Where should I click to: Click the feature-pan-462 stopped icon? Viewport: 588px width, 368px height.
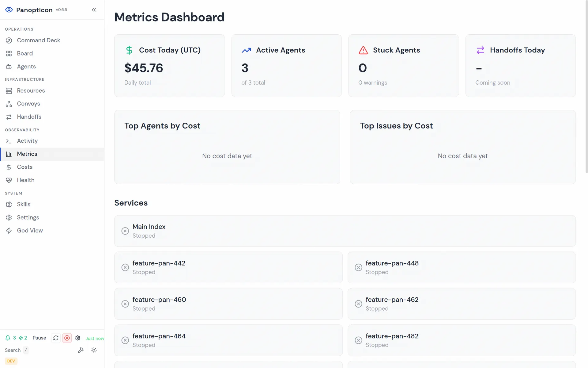[x=358, y=304]
